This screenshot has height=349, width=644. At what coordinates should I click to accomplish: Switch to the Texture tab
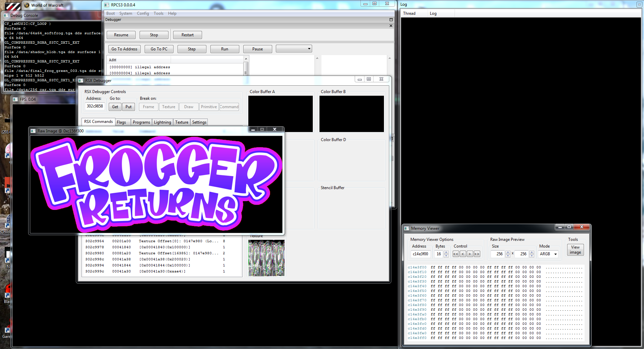tap(182, 122)
